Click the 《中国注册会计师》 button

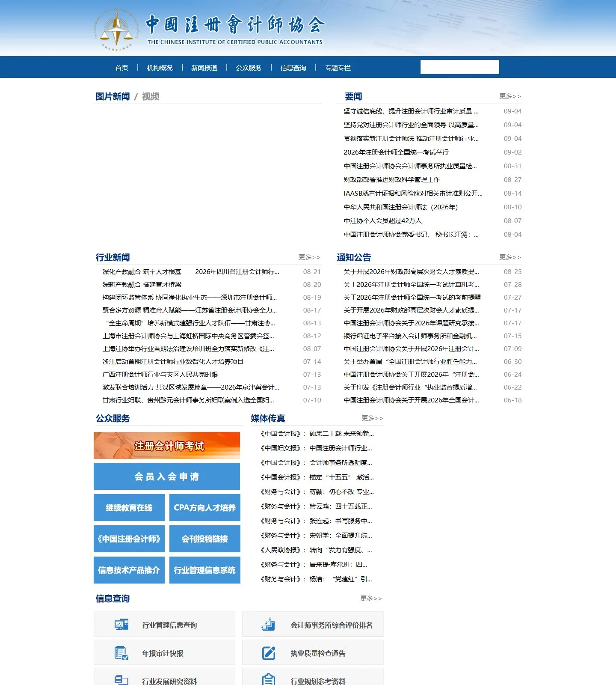point(129,539)
